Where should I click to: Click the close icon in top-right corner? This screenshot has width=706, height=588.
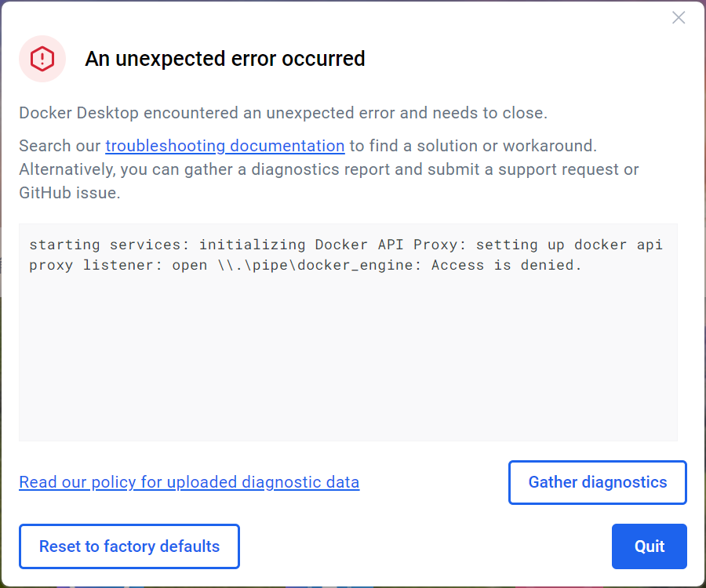click(678, 17)
